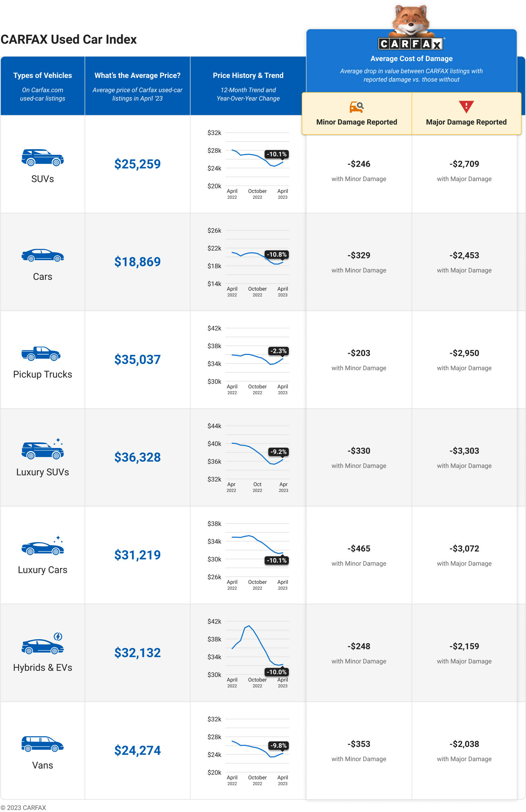Viewport: 526px width, 812px height.
Task: Click the Hybrids & EVs icon
Action: (43, 645)
